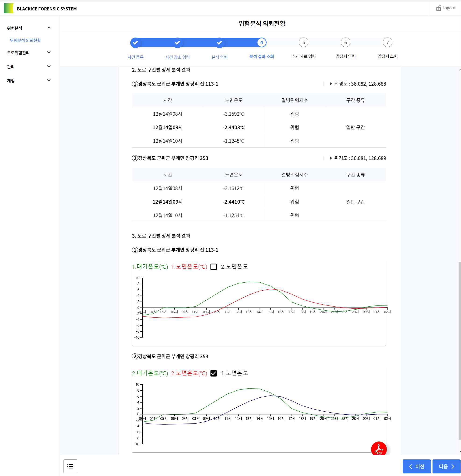Click heading 3. 도로 구간별 상세 분석 결과
461x476 pixels.
pos(161,236)
